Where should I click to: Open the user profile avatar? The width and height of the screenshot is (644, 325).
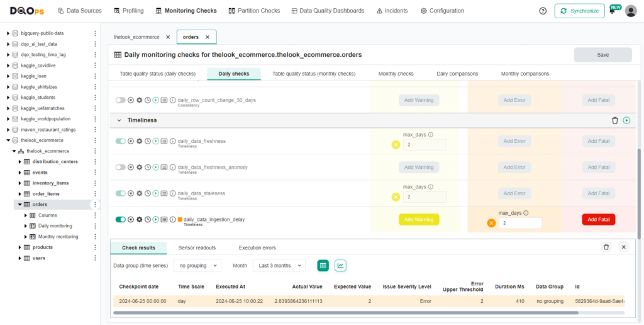(x=630, y=11)
